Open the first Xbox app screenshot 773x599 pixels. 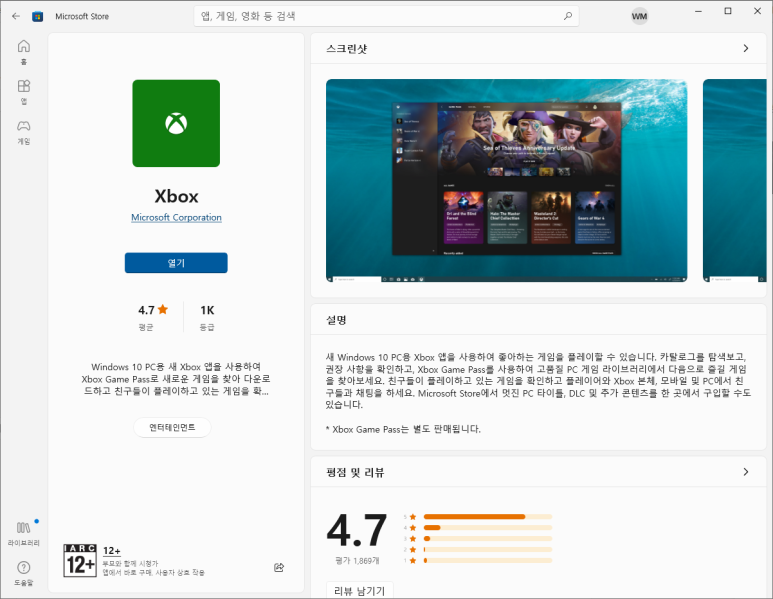click(x=506, y=180)
